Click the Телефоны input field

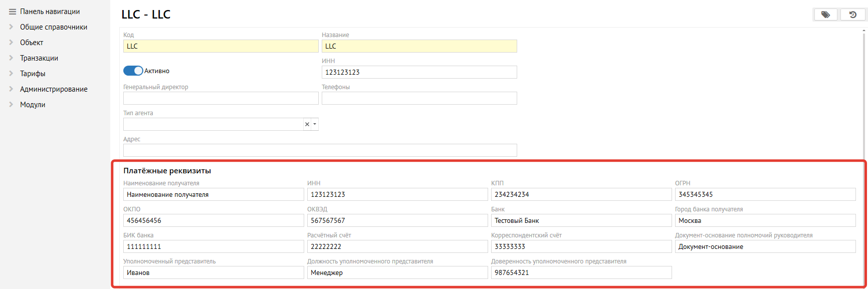(419, 98)
